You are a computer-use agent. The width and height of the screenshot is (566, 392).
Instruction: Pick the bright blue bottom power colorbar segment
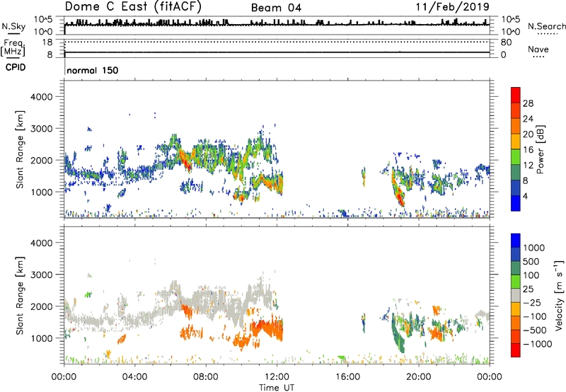[x=516, y=203]
